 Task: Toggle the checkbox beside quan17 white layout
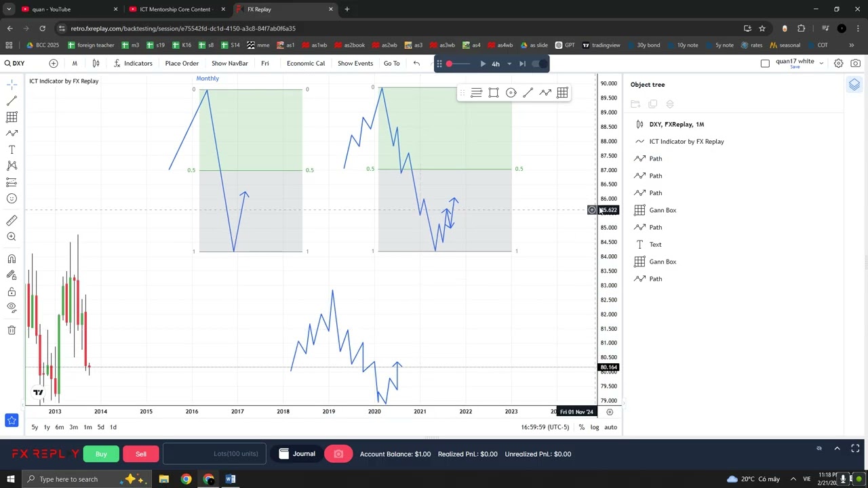(x=765, y=63)
